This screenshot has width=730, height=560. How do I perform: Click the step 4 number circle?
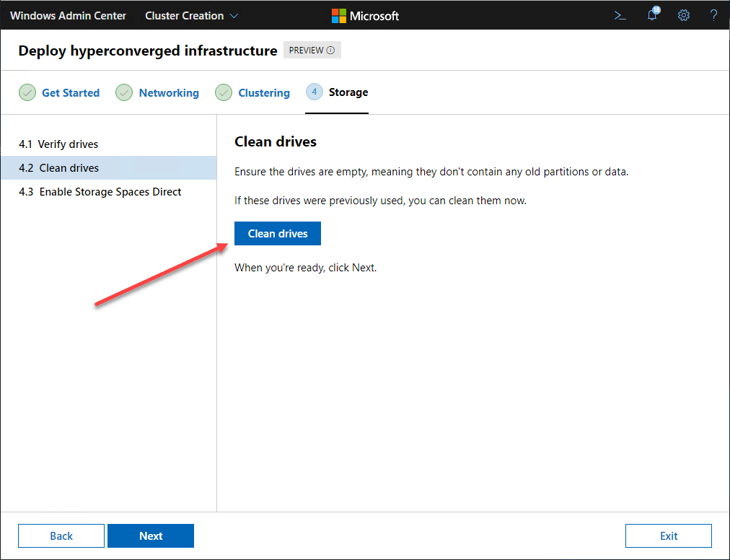coord(315,92)
